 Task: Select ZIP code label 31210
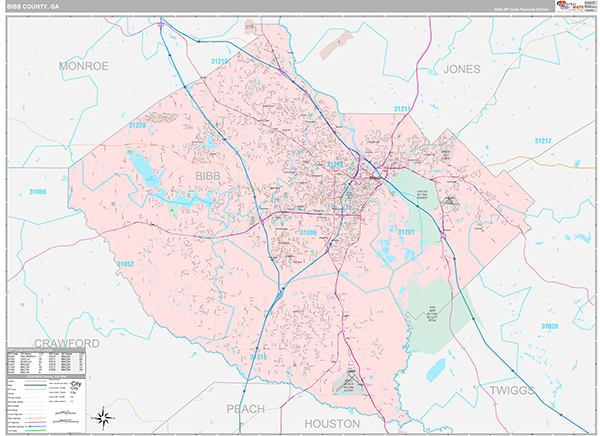(x=219, y=61)
